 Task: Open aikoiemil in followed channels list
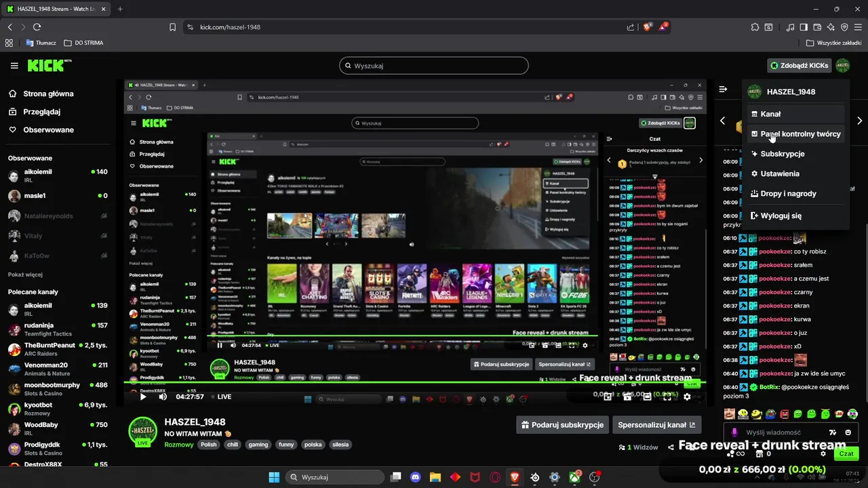(57, 176)
